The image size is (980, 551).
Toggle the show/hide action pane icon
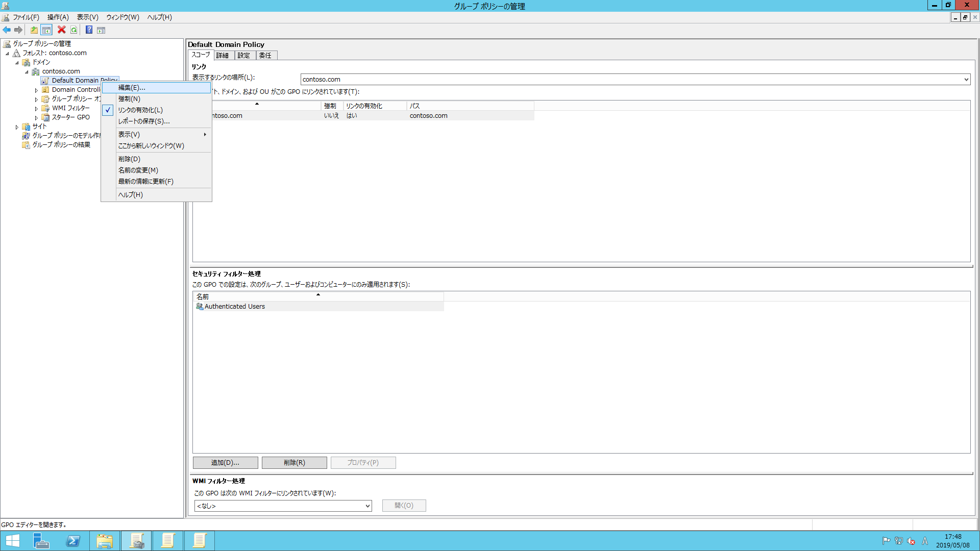[101, 30]
